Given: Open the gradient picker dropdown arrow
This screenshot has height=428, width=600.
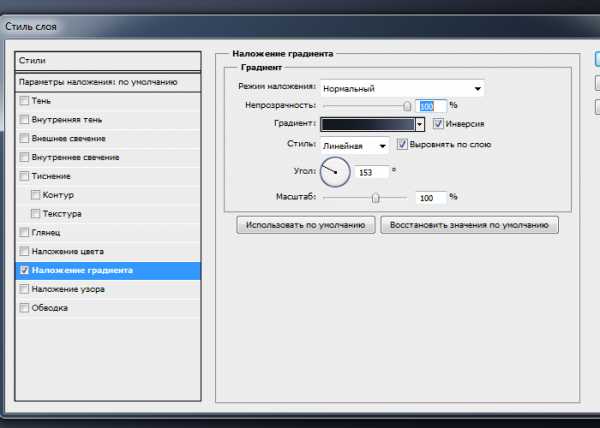Looking at the screenshot, I should point(420,125).
